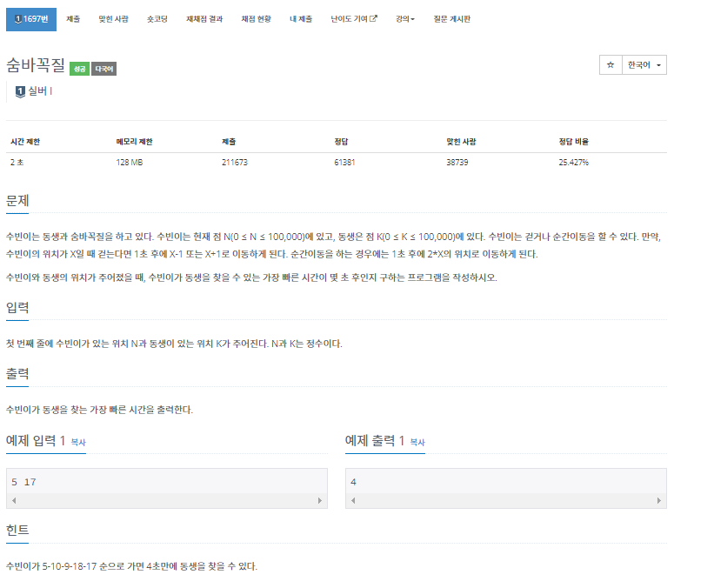This screenshot has height=588, width=714.
Task: Click the memory limit value 128 MB
Action: (x=130, y=162)
